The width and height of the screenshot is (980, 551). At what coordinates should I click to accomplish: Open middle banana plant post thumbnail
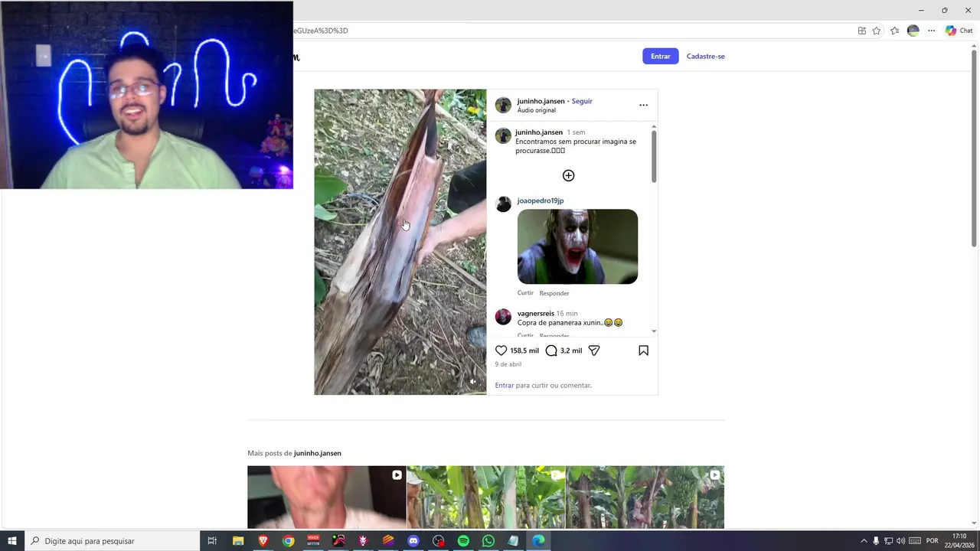click(x=485, y=497)
